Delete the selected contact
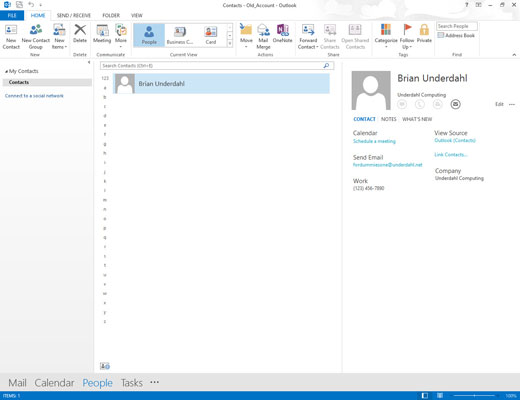Viewport: 520px width, 400px height. [x=80, y=33]
